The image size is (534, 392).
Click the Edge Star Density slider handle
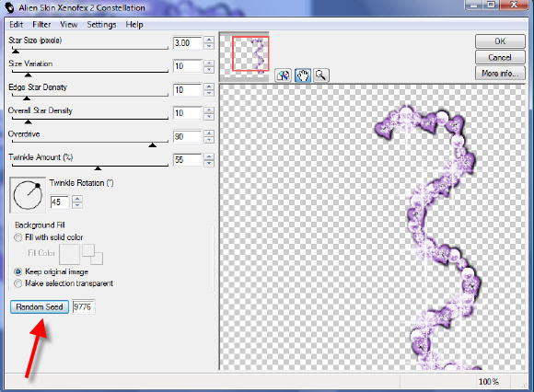pyautogui.click(x=27, y=98)
